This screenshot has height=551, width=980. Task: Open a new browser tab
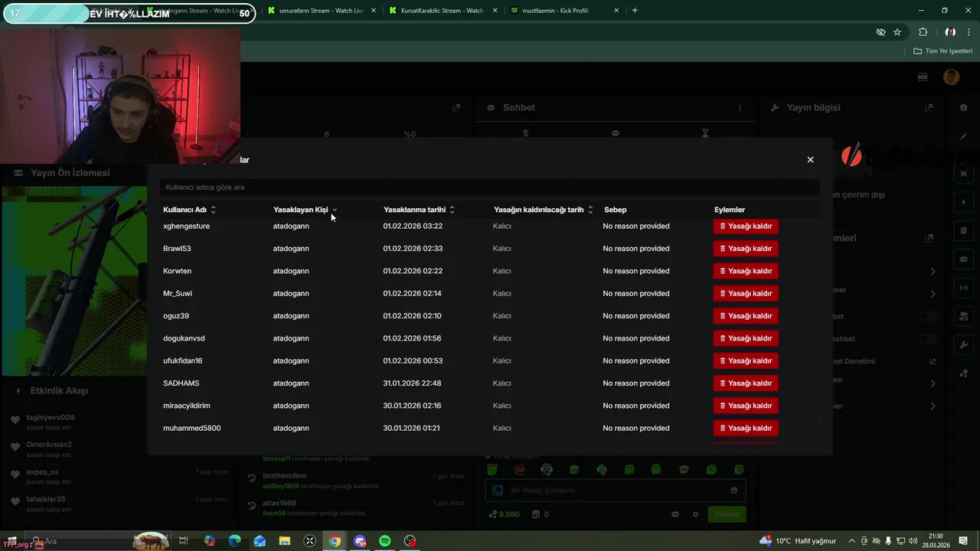tap(635, 11)
